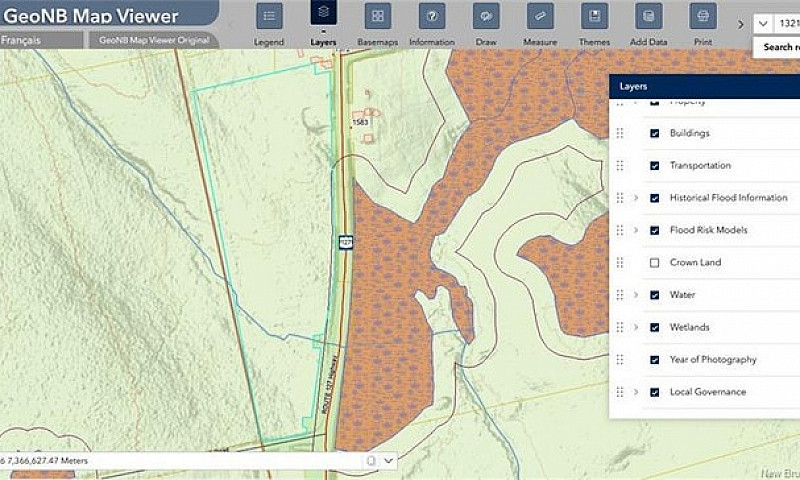Grab the drag handle for Crown Land layer

(620, 263)
